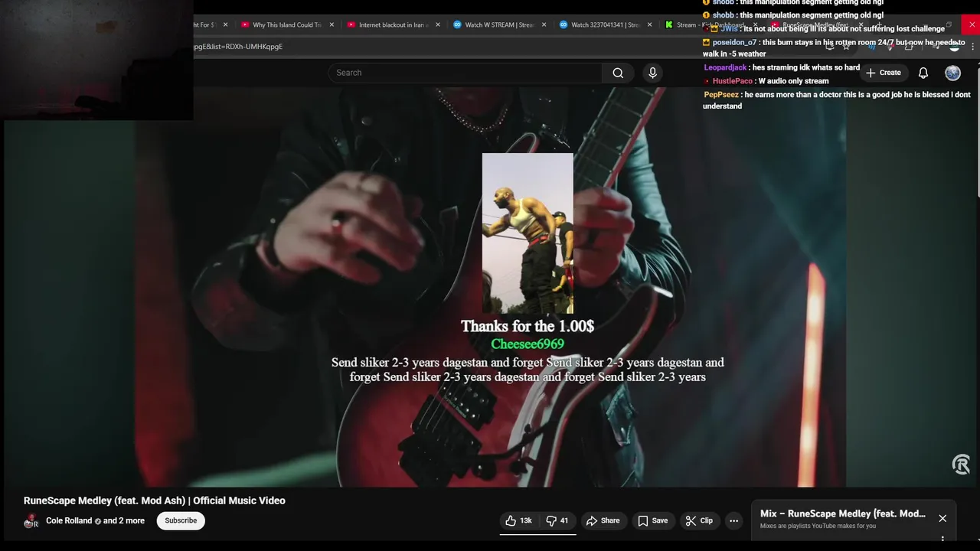This screenshot has height=551, width=980.
Task: Open Mix – RuneScape Medley playlist title
Action: pos(842,514)
